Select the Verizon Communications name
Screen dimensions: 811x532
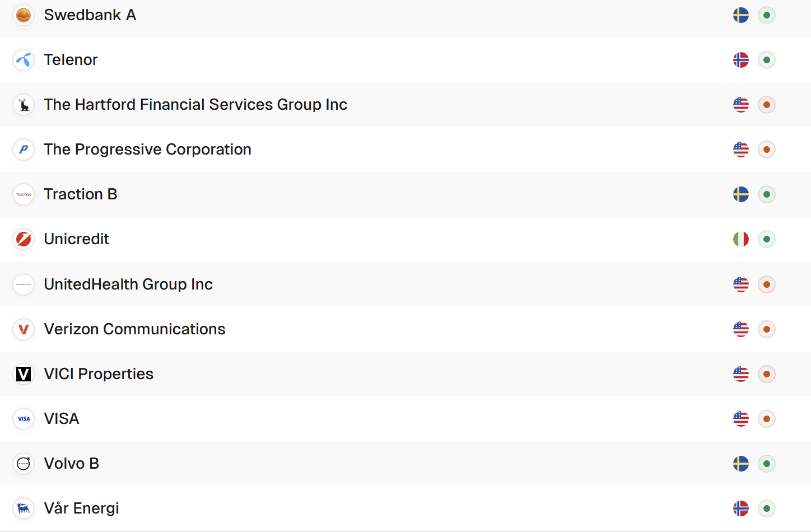click(x=134, y=329)
